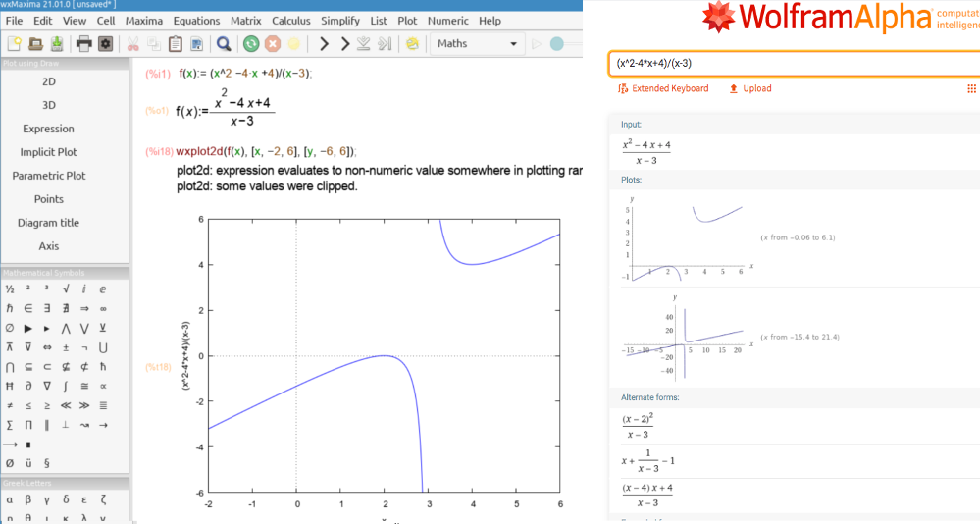The width and height of the screenshot is (980, 524).
Task: Insert the infinity ∞ symbol
Action: [x=103, y=308]
